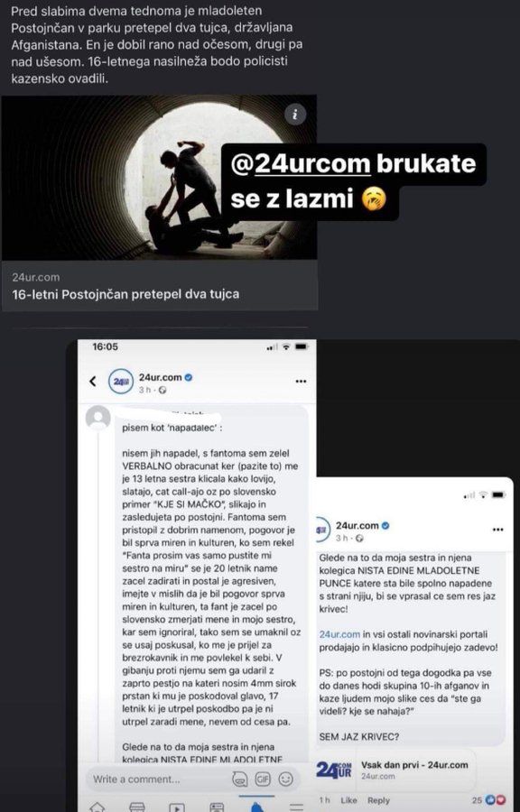Screen dimensions: 520x812
Task: Click Reply under the comment
Action: (378, 800)
